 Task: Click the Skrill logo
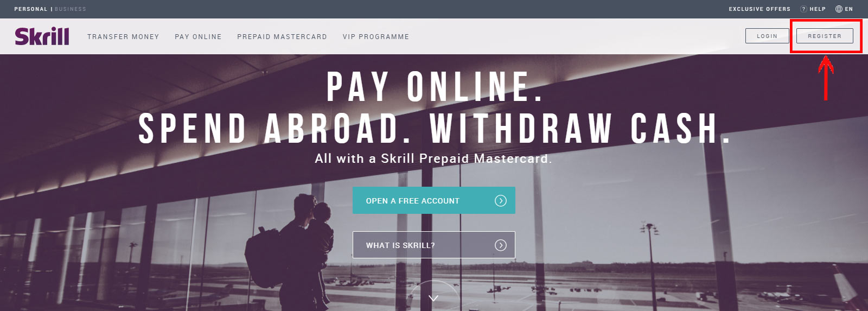42,36
